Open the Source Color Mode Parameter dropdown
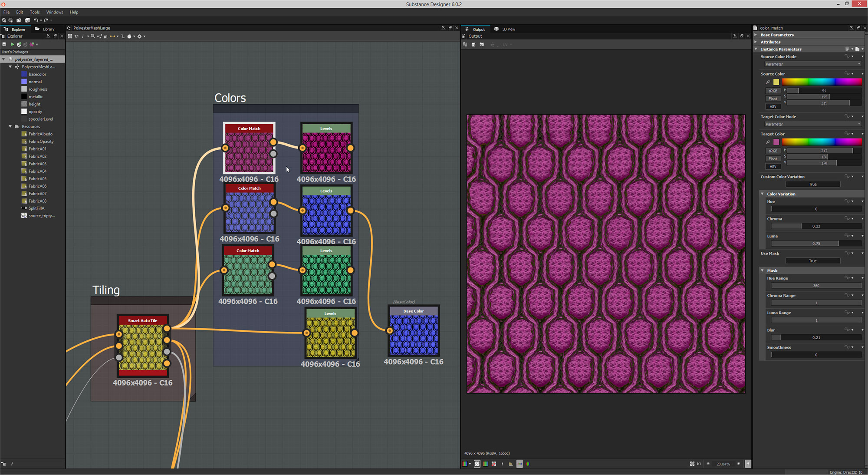Viewport: 868px width, 475px height. [812, 64]
